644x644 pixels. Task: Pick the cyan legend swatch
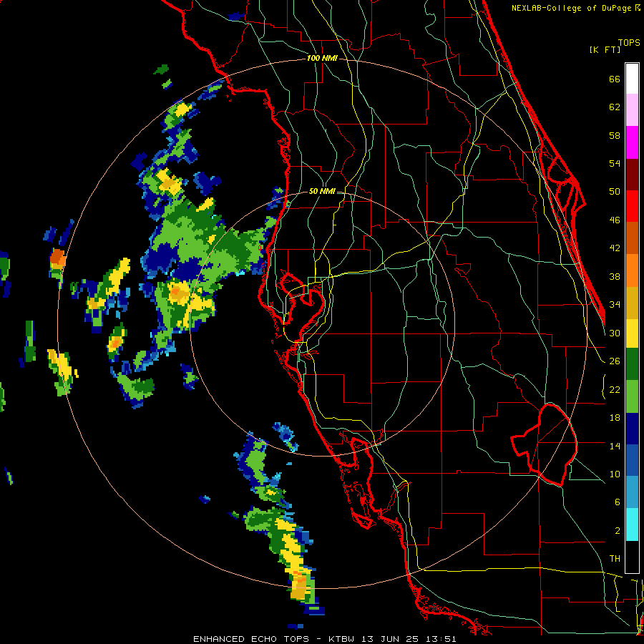[632, 525]
